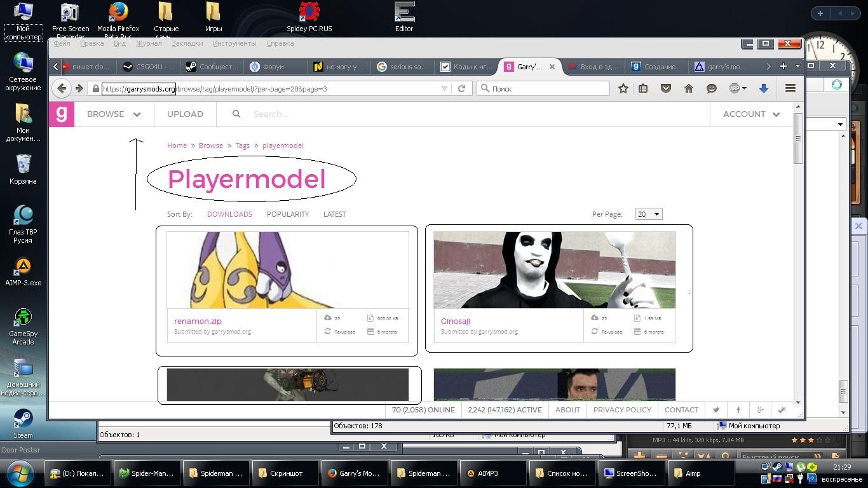Expand the BROWSE dropdown
Image resolution: width=868 pixels, height=488 pixels.
(114, 114)
